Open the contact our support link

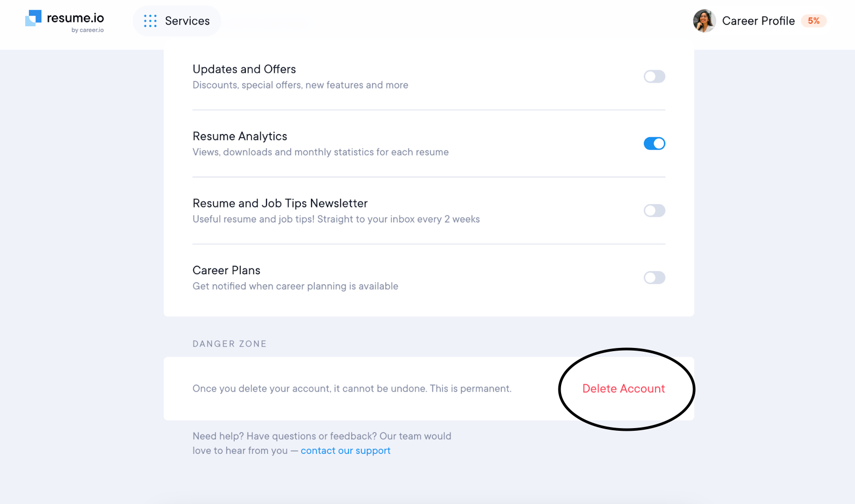point(345,451)
